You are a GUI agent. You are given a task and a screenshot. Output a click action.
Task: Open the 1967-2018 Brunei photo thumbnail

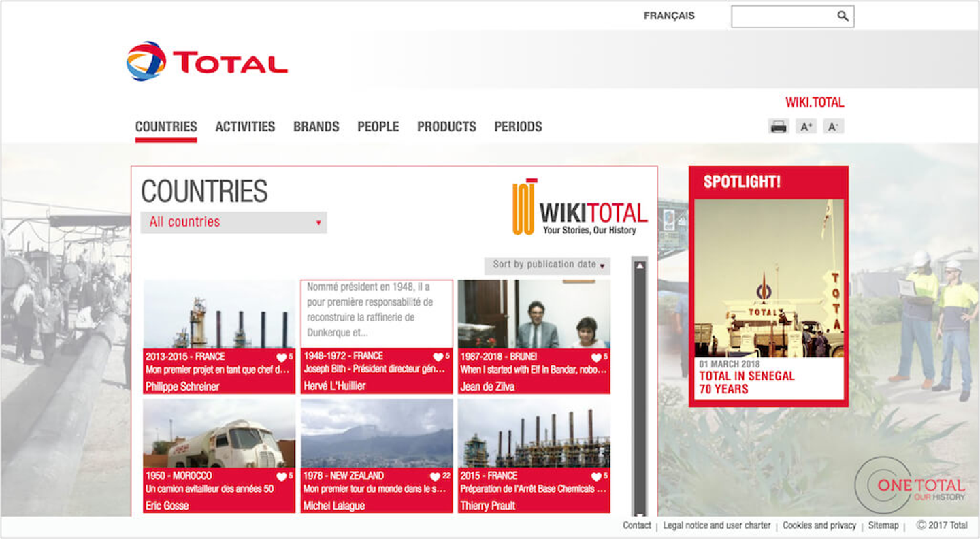click(x=534, y=314)
